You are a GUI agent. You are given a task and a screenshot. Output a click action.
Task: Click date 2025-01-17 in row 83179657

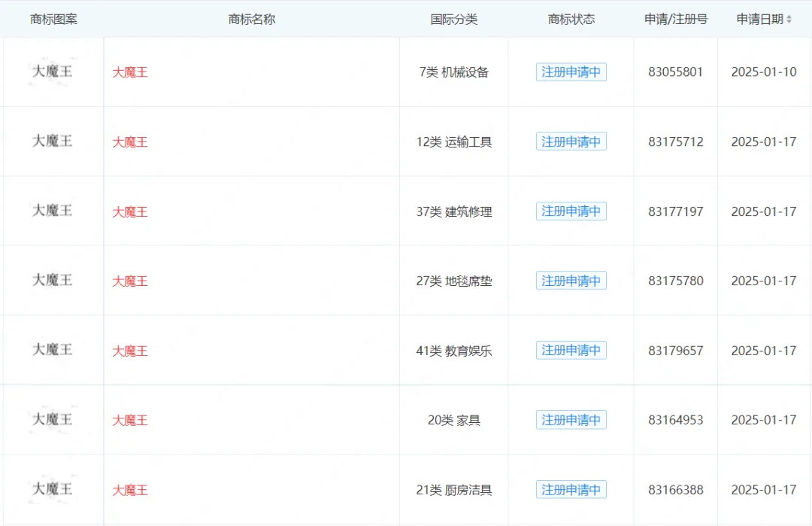(764, 351)
